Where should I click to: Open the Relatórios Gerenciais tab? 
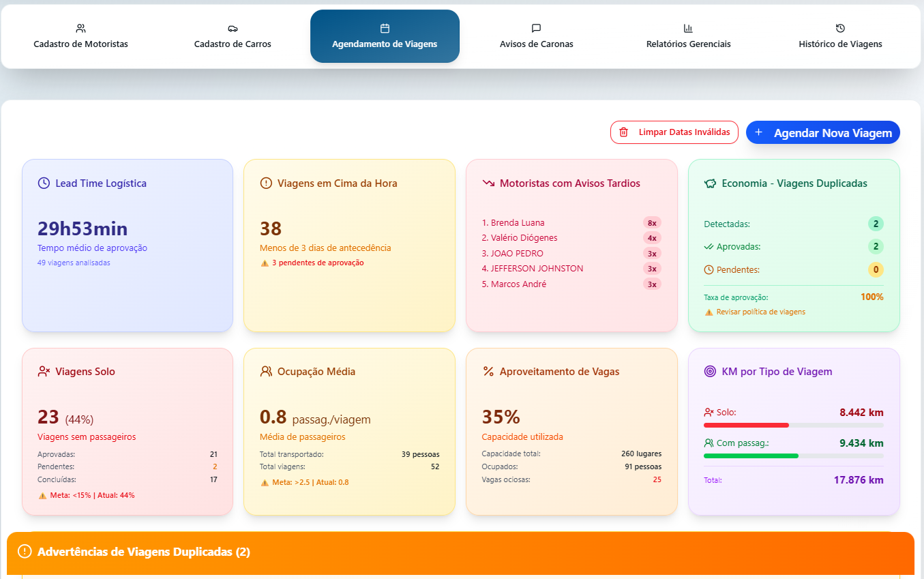(x=688, y=38)
